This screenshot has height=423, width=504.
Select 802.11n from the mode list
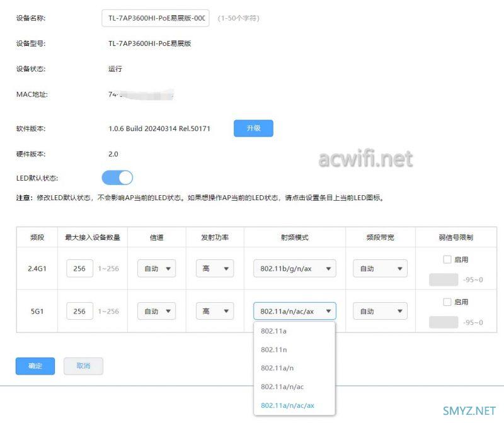(273, 350)
